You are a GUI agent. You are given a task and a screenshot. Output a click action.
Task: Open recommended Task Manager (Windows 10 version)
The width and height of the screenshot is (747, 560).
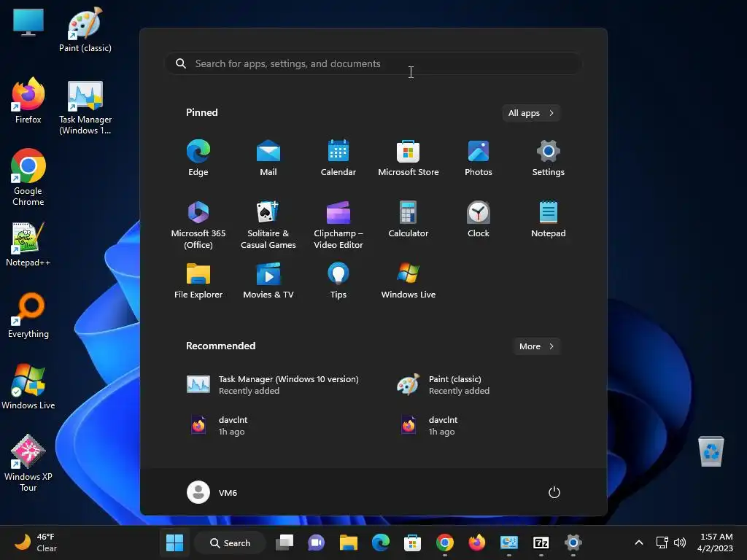[274, 385]
